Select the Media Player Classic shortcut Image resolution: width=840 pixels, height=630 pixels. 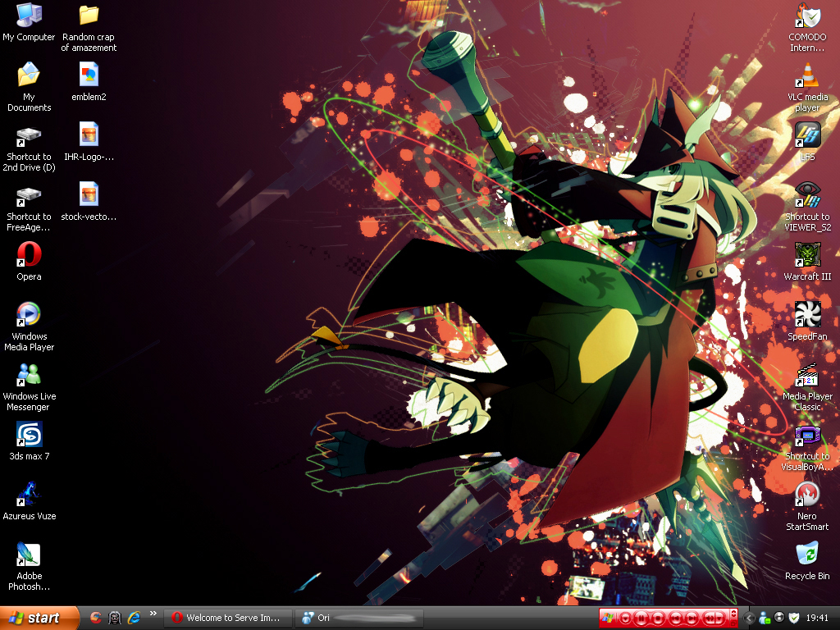pos(807,387)
